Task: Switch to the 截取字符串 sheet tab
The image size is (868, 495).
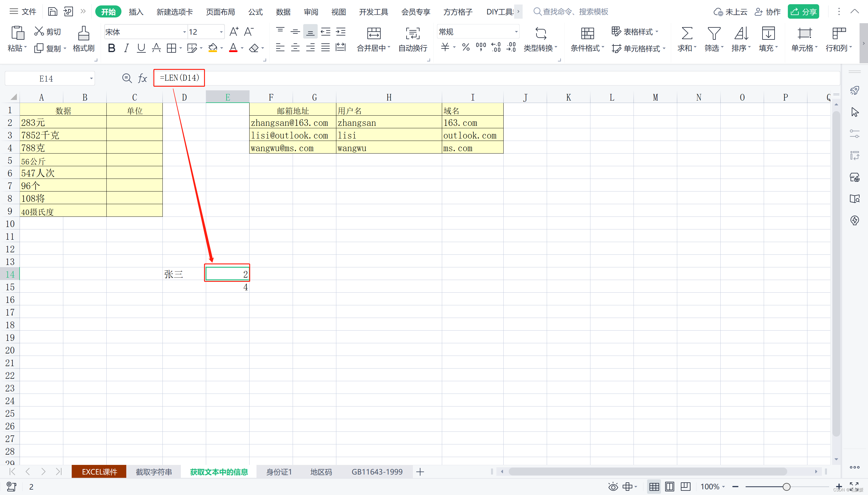Action: [x=153, y=472]
